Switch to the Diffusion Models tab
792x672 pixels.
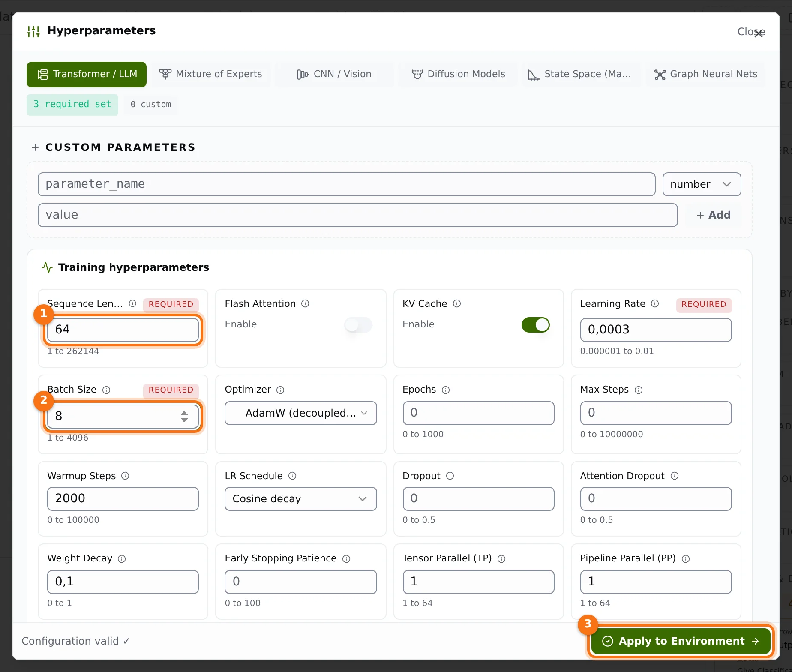coord(458,74)
